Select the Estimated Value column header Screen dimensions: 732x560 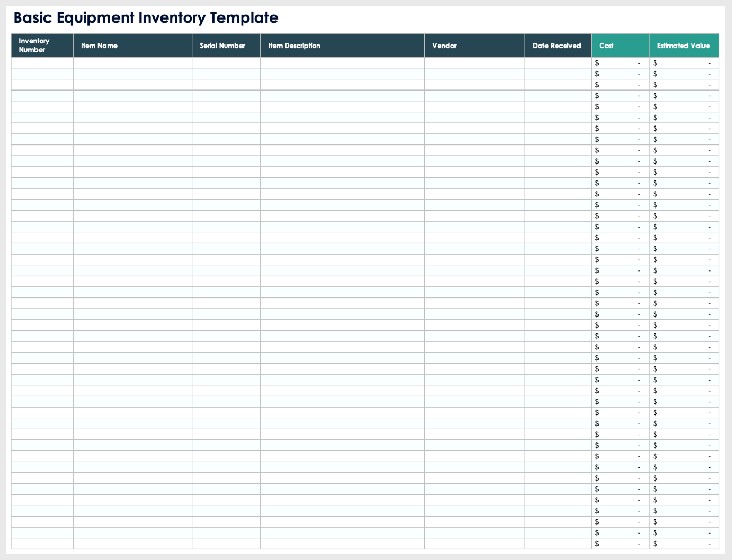coord(684,46)
